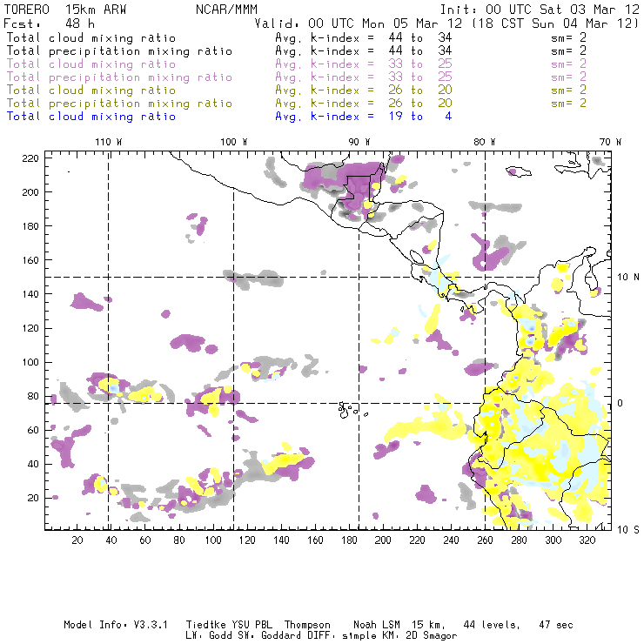Click the vertical axis tick label "120"
The height and width of the screenshot is (644, 644).
[30, 328]
